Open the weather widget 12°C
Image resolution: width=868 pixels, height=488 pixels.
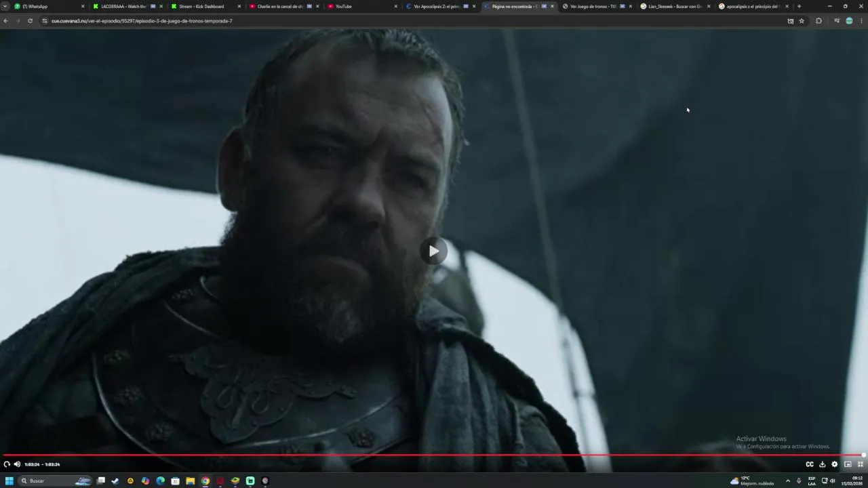753,481
